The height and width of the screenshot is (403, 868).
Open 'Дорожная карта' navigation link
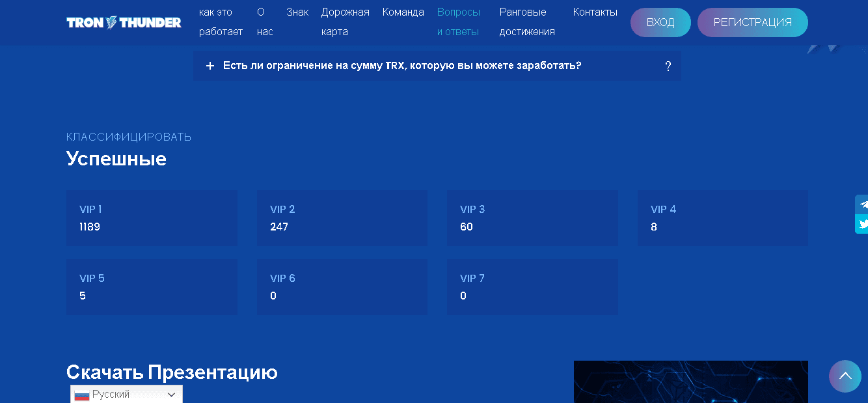345,22
